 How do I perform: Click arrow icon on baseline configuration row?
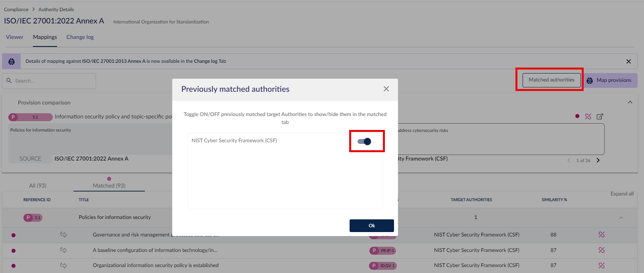pyautogui.click(x=63, y=250)
